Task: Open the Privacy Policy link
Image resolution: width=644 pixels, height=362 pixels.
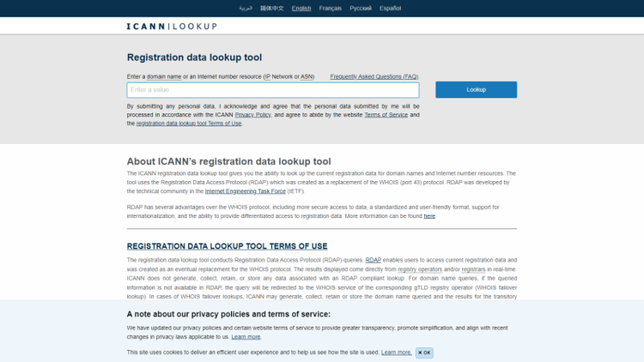Action: tap(253, 115)
